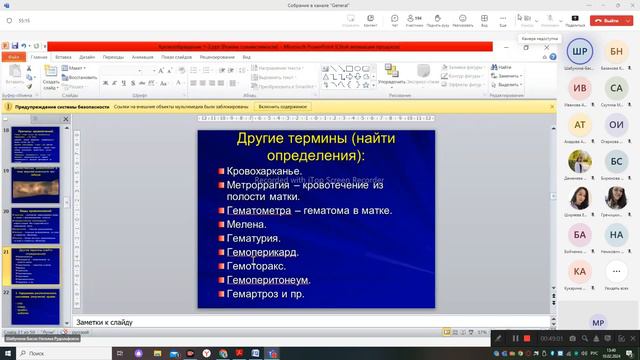Screen dimensions: 640x360
Task: Toggle bold (Ж) formatting
Action: pyautogui.click(x=105, y=83)
